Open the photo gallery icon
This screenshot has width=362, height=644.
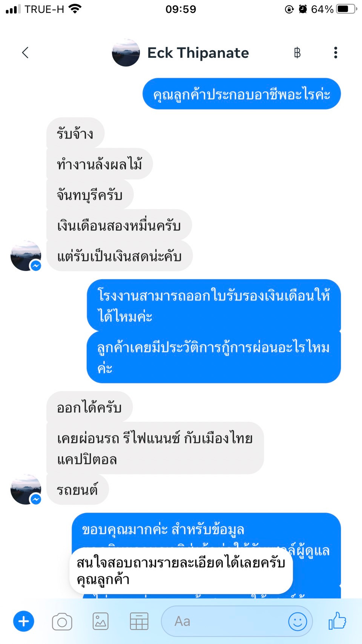click(x=101, y=621)
